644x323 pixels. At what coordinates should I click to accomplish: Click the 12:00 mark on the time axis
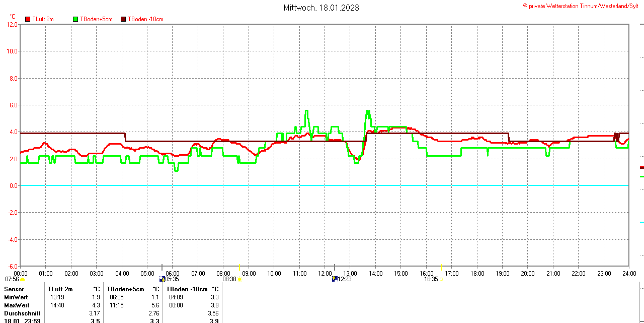[325, 274]
